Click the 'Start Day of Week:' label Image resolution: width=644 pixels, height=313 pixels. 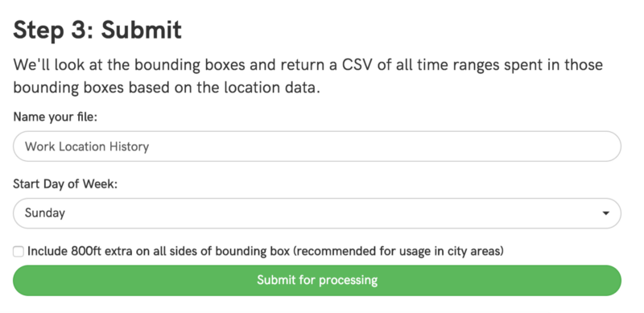point(65,184)
